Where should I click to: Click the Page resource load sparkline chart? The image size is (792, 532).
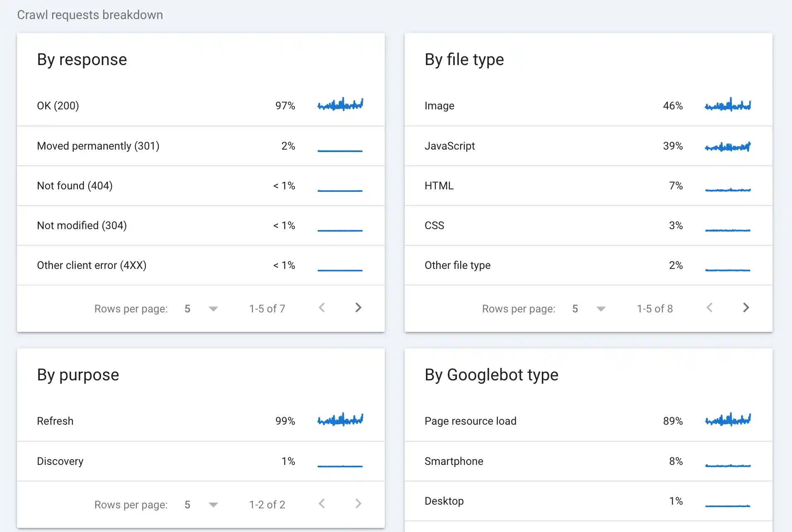728,419
